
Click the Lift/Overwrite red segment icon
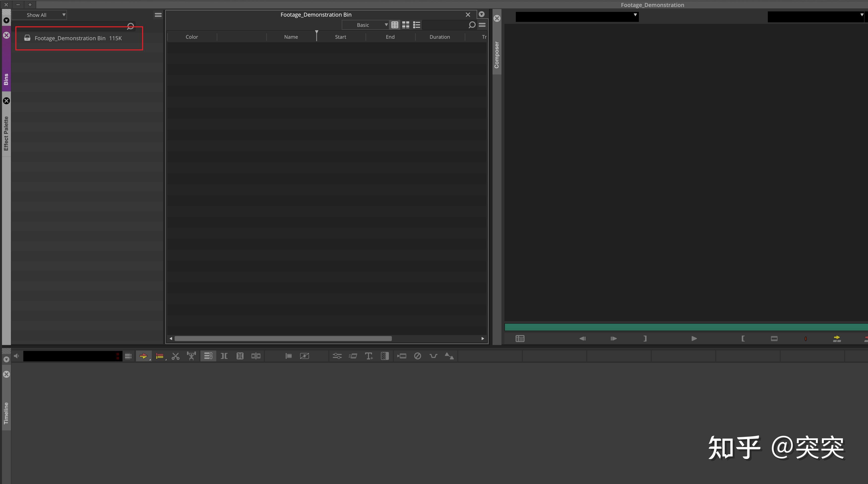tap(160, 356)
